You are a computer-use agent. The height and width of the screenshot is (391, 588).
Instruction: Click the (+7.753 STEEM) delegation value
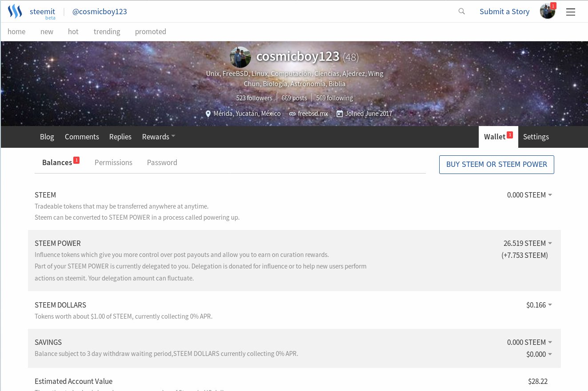click(524, 255)
